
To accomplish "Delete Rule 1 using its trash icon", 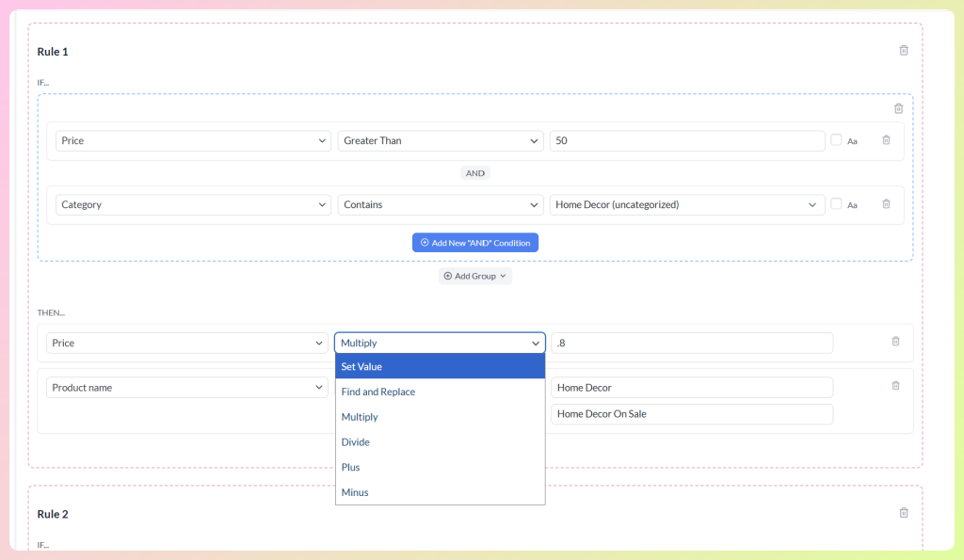I will pyautogui.click(x=903, y=51).
